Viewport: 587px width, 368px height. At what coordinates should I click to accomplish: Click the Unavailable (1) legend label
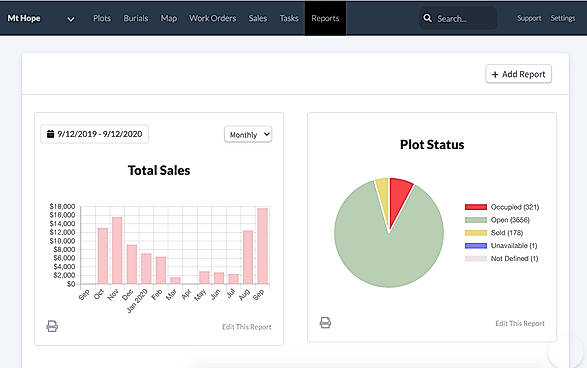[514, 246]
